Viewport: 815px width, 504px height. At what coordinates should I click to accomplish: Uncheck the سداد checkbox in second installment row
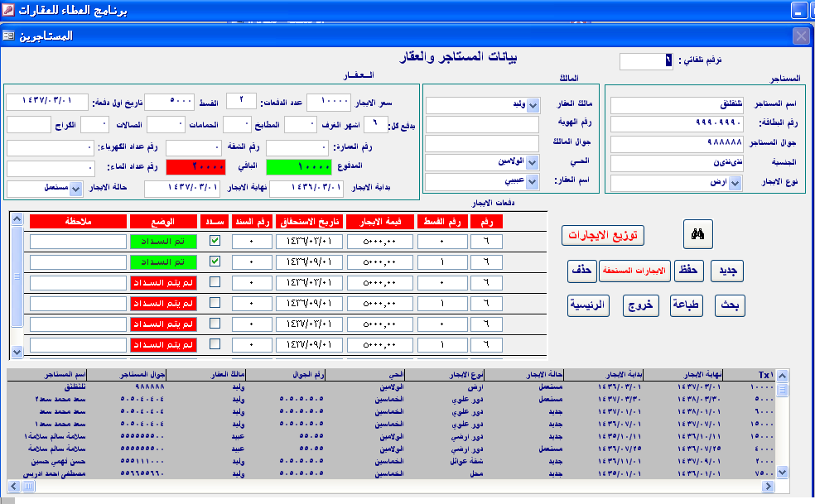click(215, 262)
